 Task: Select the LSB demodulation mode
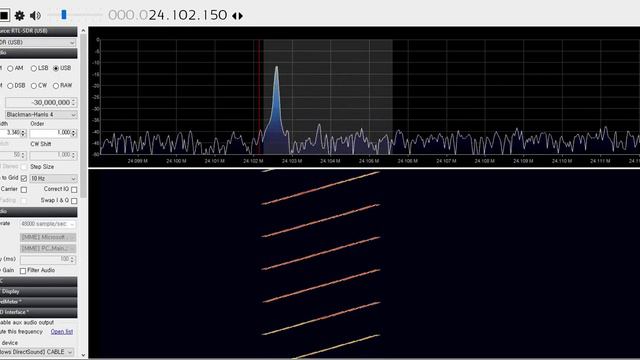click(40, 68)
